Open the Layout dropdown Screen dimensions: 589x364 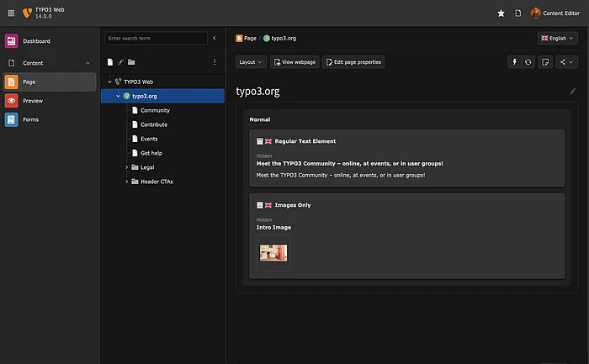click(x=251, y=61)
